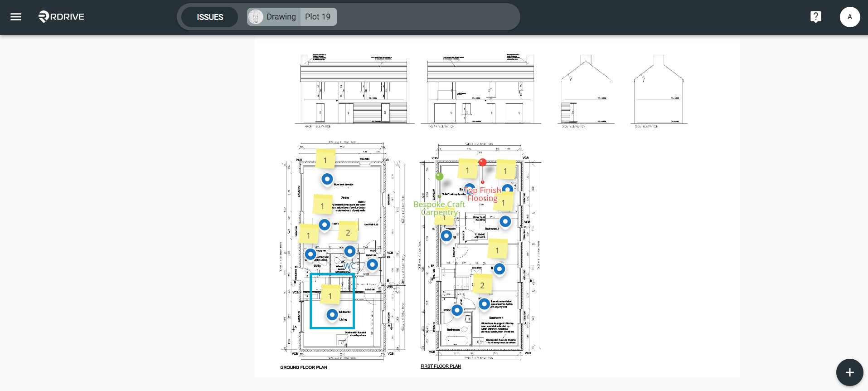Select the Plot 19 breadcrumb
868x391 pixels.
click(x=318, y=17)
